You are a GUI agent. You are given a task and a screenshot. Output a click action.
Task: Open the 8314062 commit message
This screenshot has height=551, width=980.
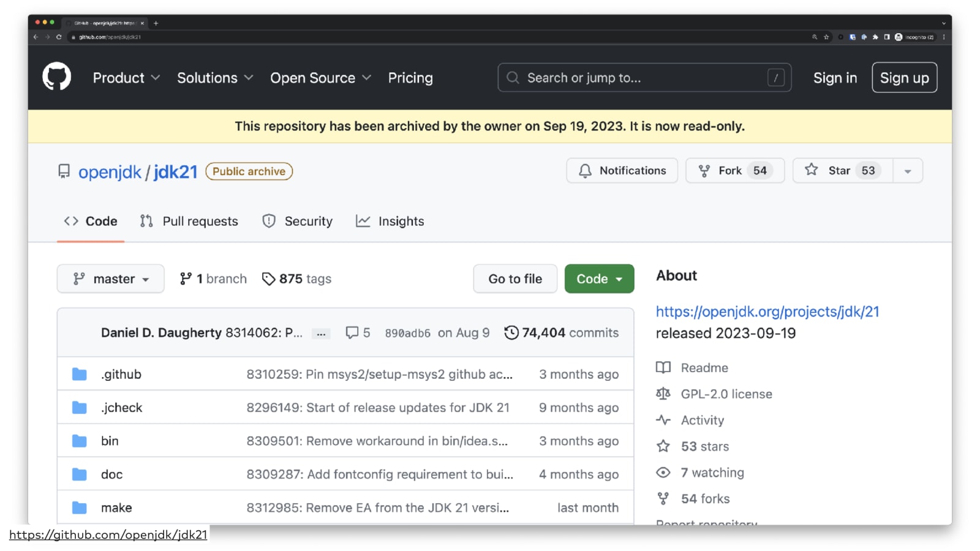(x=264, y=332)
